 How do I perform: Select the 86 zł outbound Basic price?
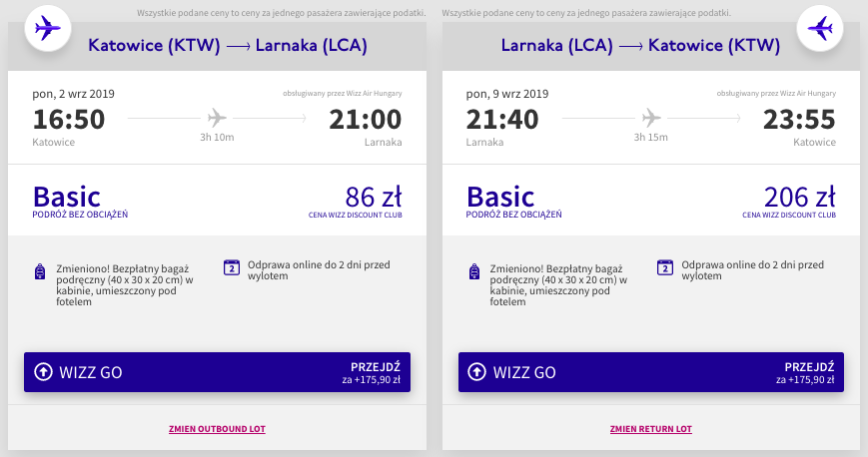[374, 197]
